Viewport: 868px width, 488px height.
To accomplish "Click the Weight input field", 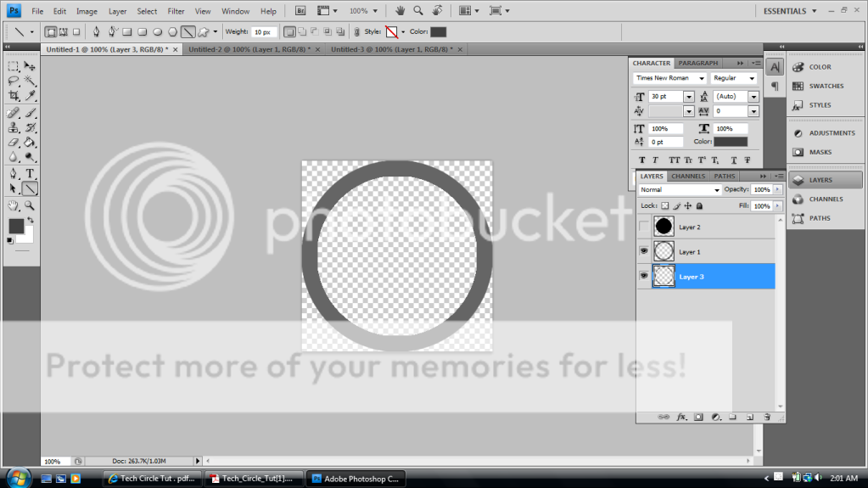I will 263,32.
